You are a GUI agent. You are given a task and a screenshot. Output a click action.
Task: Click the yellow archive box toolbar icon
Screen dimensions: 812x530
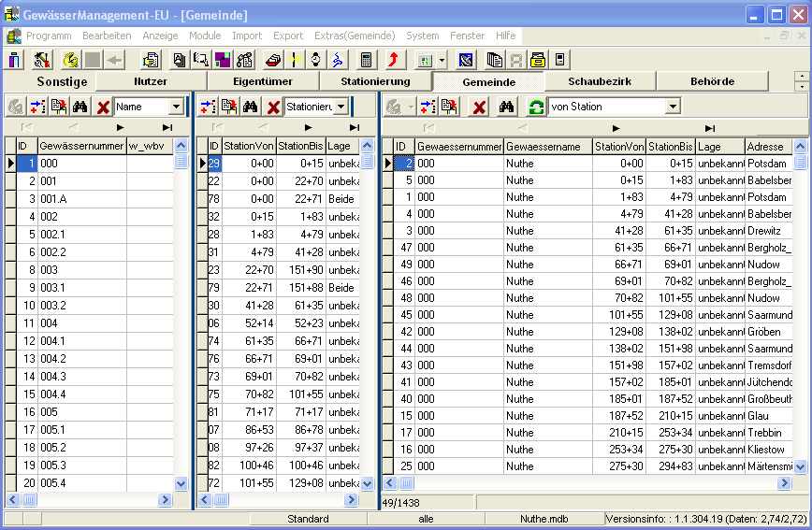click(537, 60)
